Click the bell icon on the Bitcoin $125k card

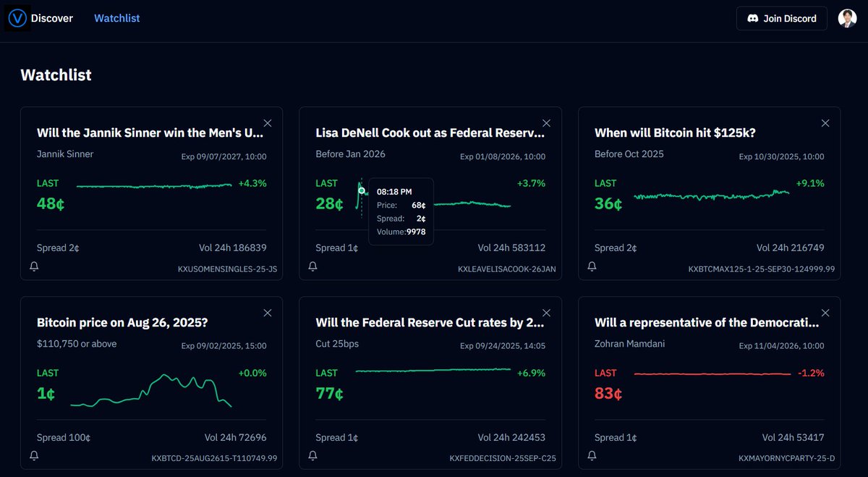pyautogui.click(x=592, y=266)
